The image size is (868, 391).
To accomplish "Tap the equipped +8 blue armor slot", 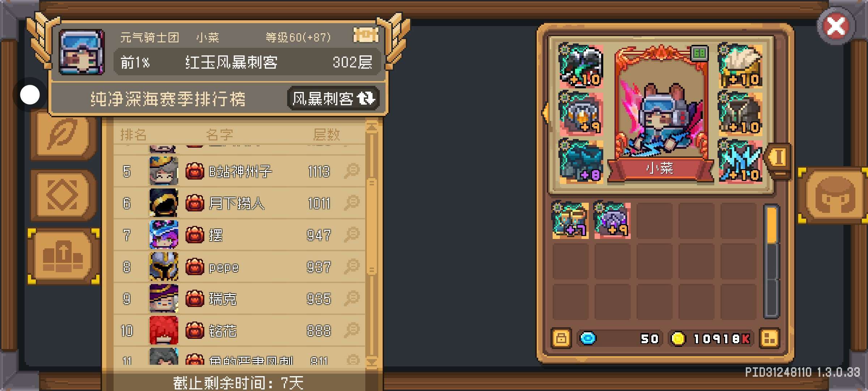I will click(581, 161).
